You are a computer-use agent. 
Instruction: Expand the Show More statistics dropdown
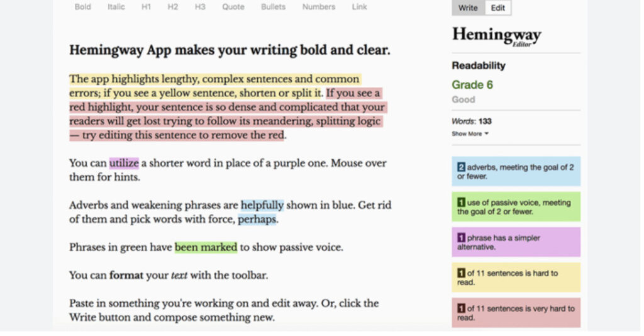(470, 133)
